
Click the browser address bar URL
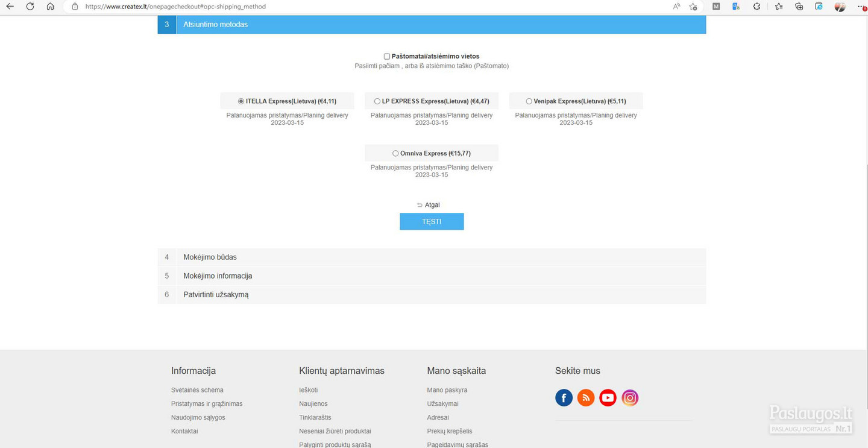[175, 7]
